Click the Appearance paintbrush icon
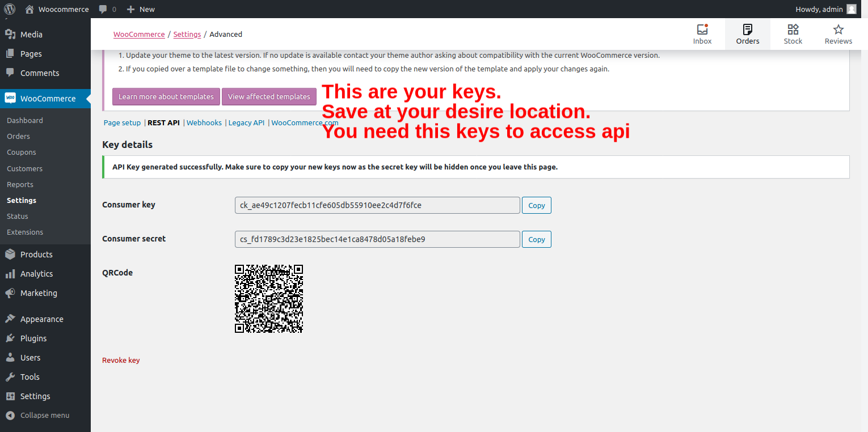The image size is (868, 432). [x=10, y=319]
